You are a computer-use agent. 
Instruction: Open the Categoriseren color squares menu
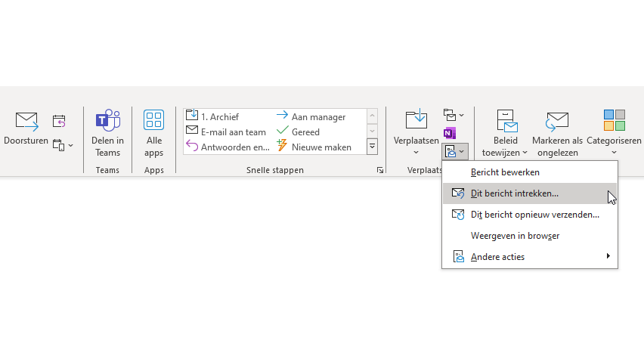coord(614,121)
